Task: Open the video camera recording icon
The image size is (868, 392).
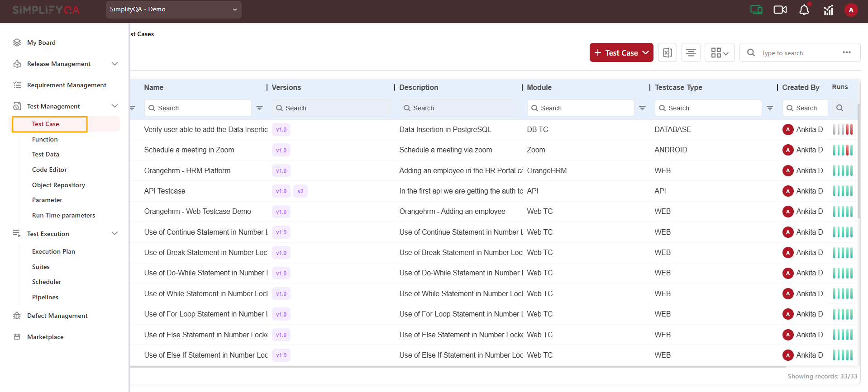Action: (x=780, y=10)
